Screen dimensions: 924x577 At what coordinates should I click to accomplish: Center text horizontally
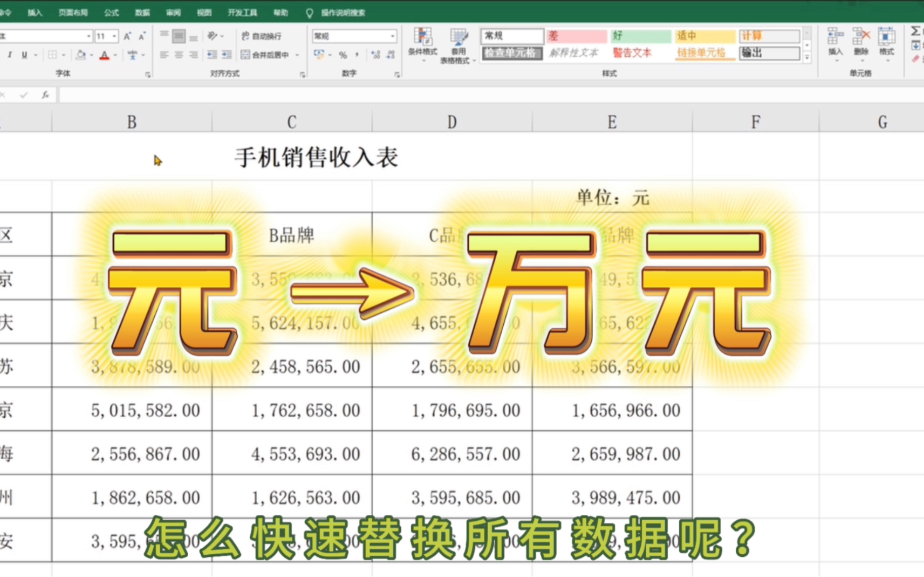[179, 55]
